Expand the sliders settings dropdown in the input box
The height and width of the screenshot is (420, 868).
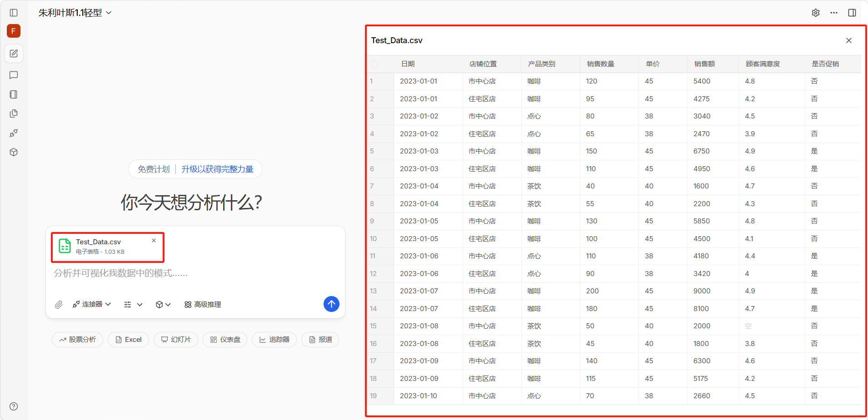click(x=133, y=305)
